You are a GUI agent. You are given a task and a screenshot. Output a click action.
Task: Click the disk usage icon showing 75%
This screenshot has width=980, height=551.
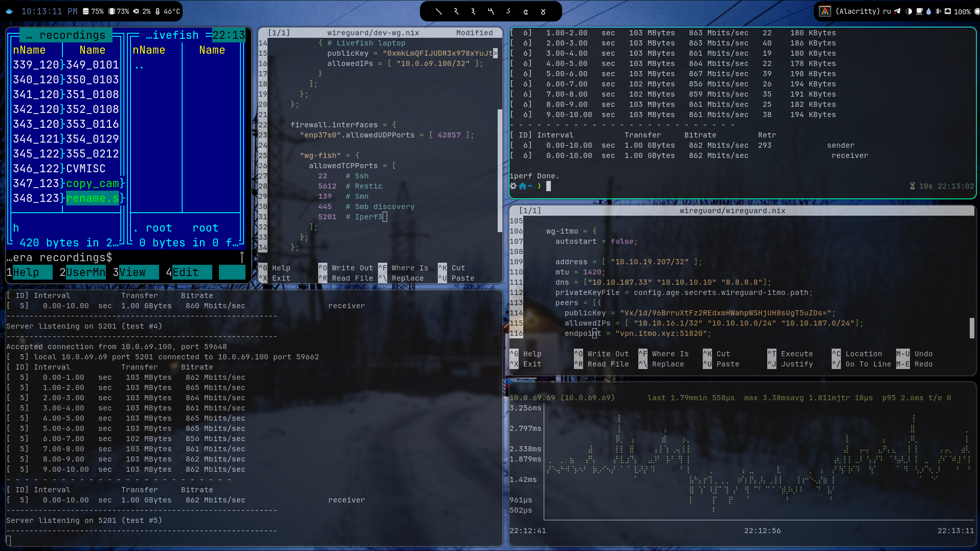click(x=86, y=11)
